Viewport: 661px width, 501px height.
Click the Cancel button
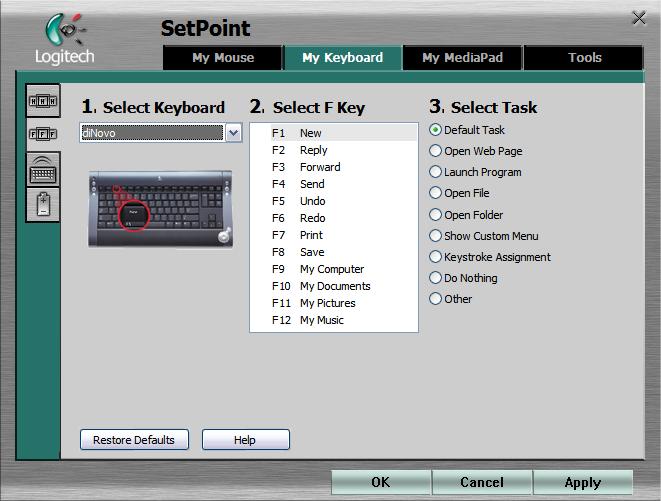[x=482, y=482]
